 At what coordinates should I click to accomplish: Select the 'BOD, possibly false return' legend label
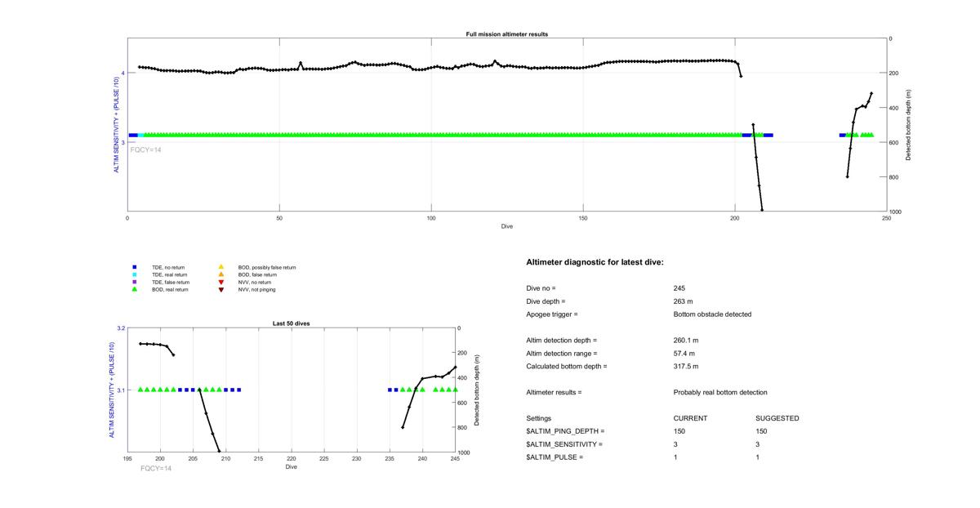267,267
